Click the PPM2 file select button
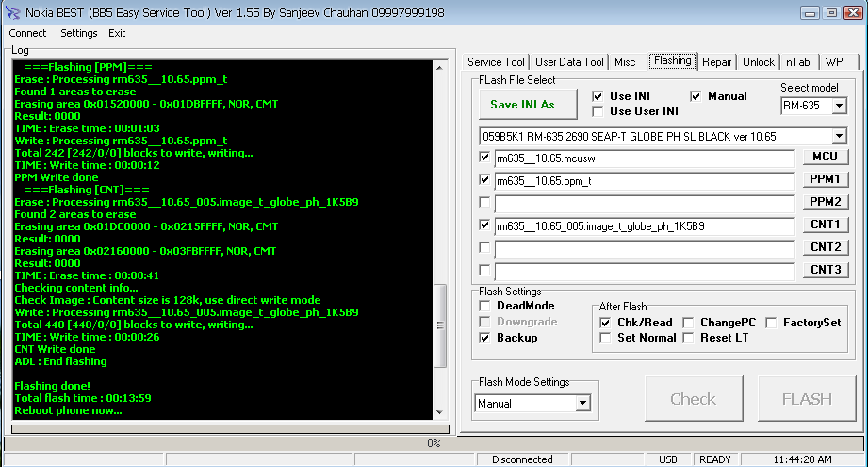868x467 pixels. pos(825,202)
